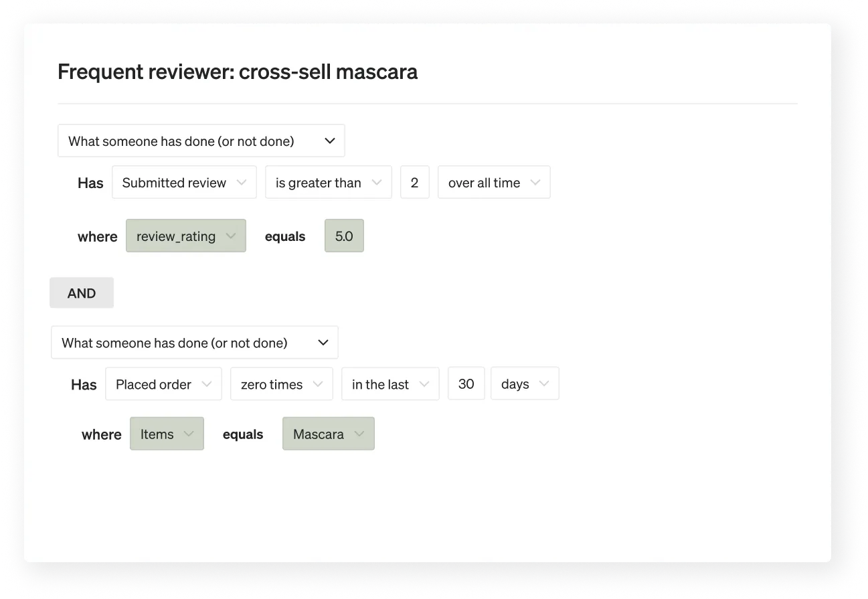868x599 pixels.
Task: Open the "is greater than" comparison dropdown
Action: point(328,182)
